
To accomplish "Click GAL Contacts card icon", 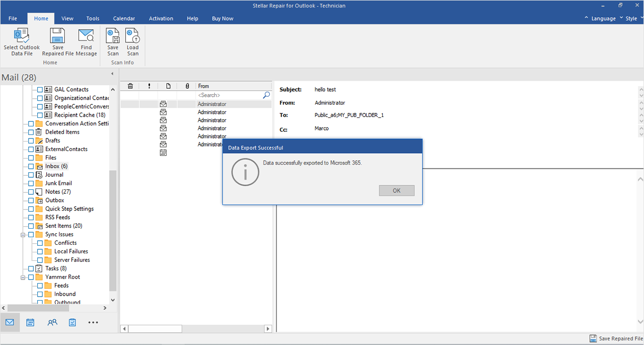I will pos(48,90).
